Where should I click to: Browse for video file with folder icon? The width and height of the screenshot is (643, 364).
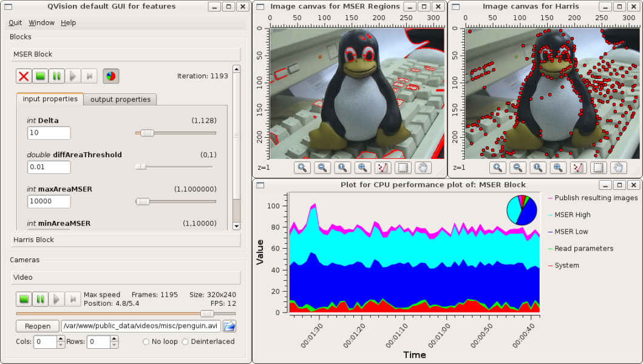point(230,326)
